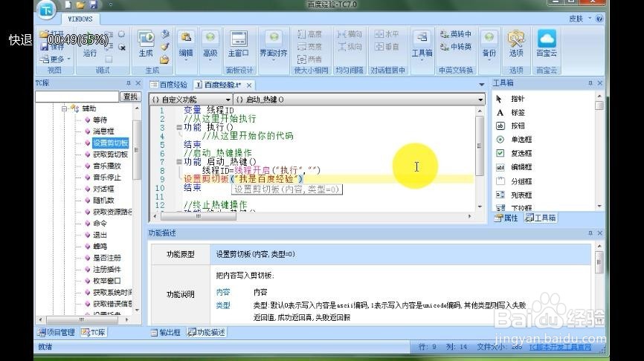Switch to the 百度经验 design tab
Image resolution: width=644 pixels, height=361 pixels.
point(169,85)
